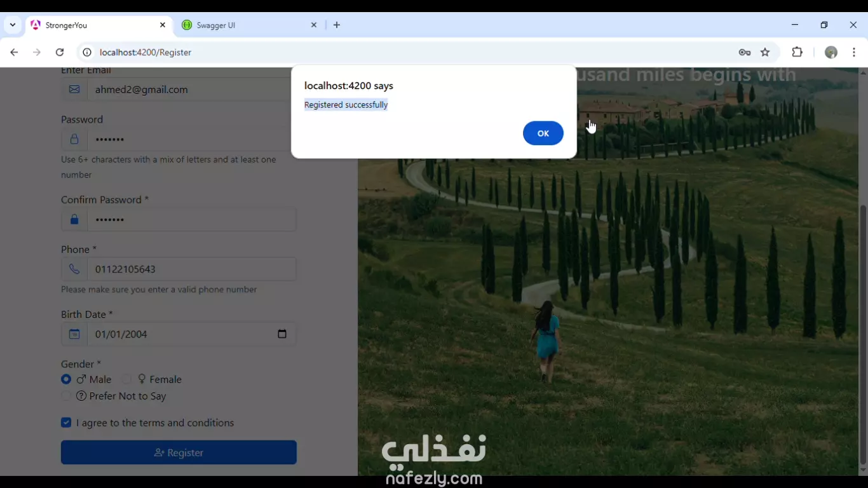Click the email field with ahmed2@gmail.com
The height and width of the screenshot is (488, 868).
click(191, 90)
